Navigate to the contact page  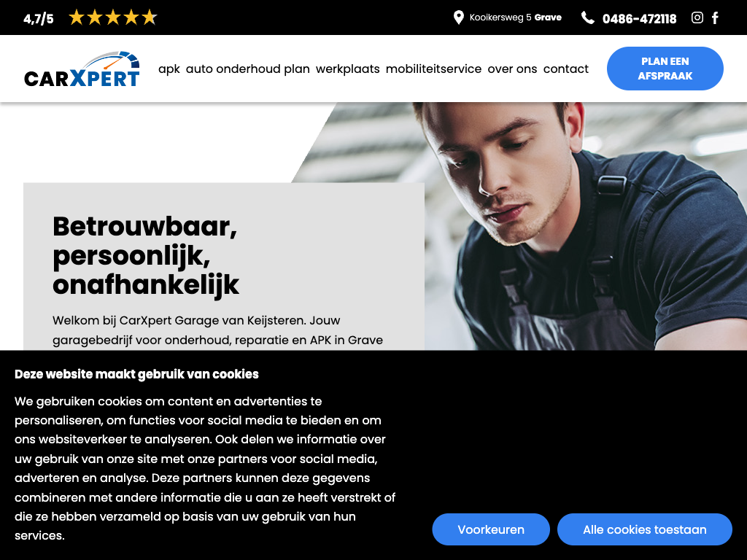[566, 69]
